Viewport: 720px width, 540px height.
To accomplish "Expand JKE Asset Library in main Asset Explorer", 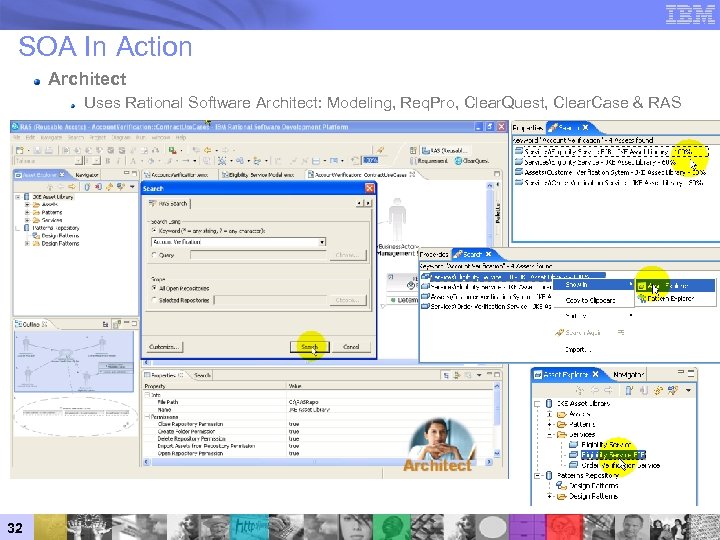I will click(x=18, y=197).
